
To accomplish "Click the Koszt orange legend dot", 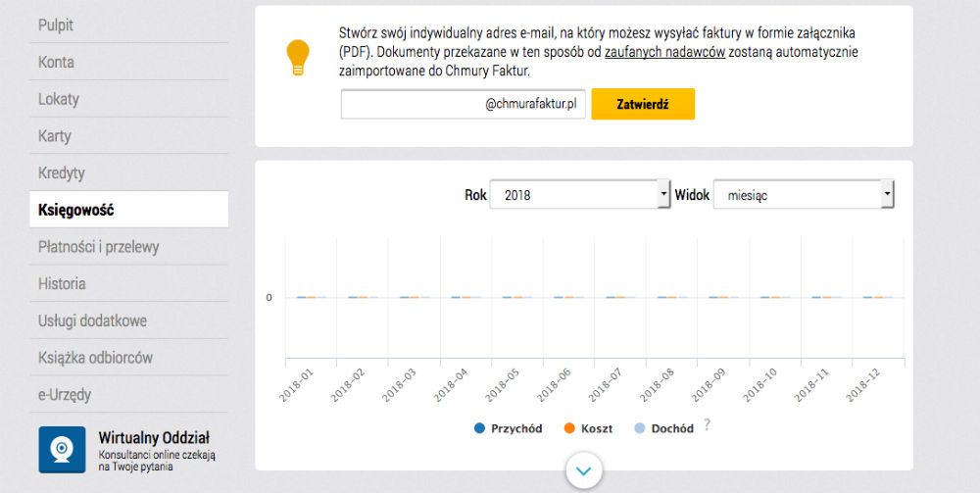I will pyautogui.click(x=569, y=428).
